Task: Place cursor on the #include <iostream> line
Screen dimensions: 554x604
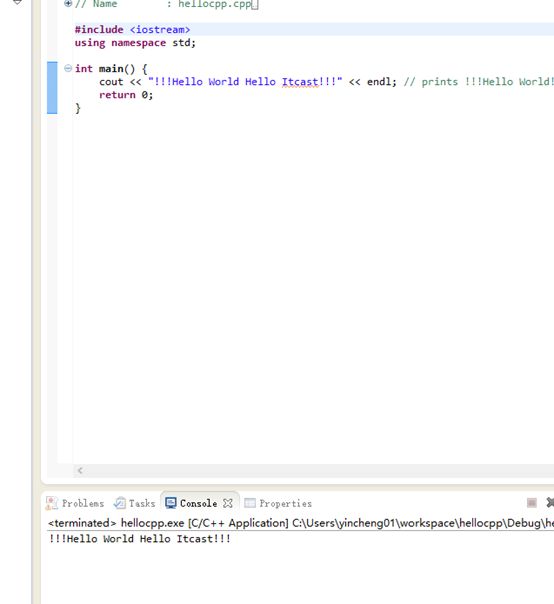Action: [132, 29]
